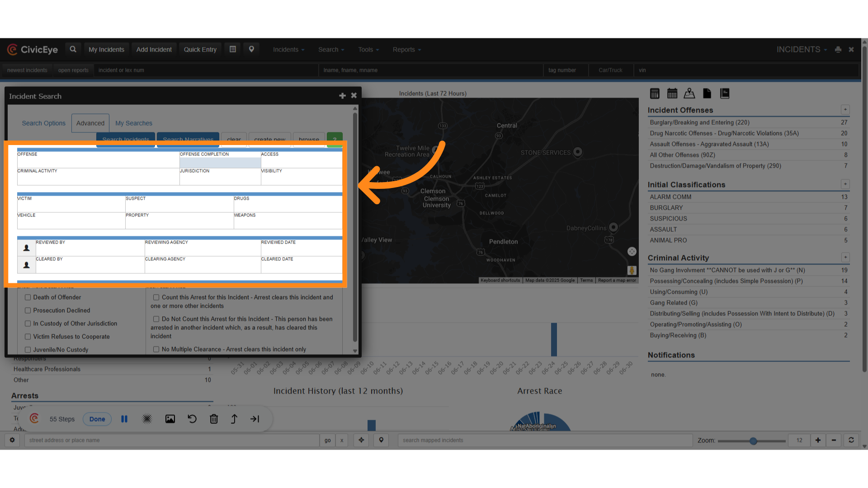
Task: Pause the step recording
Action: click(x=124, y=419)
